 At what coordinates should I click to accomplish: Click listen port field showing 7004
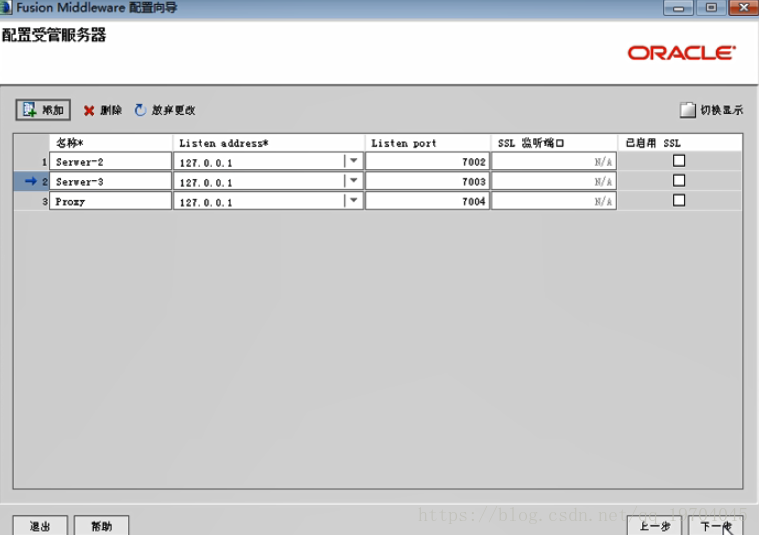(427, 201)
